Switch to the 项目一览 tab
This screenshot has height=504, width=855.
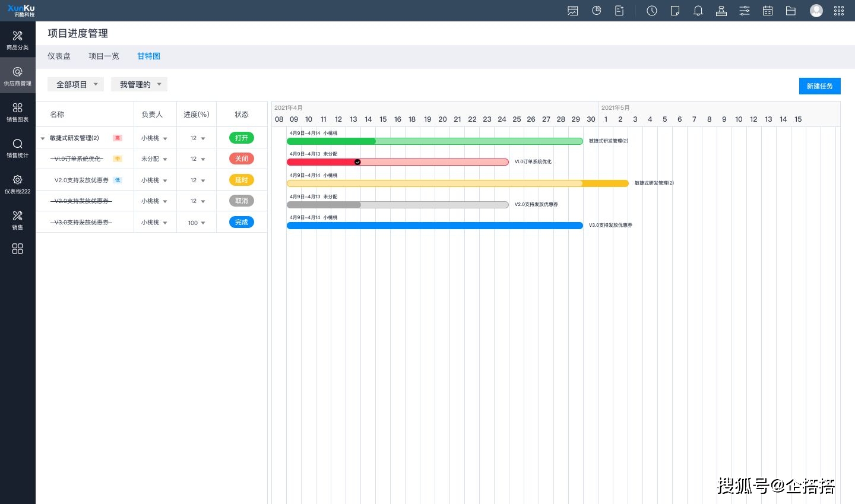point(103,56)
